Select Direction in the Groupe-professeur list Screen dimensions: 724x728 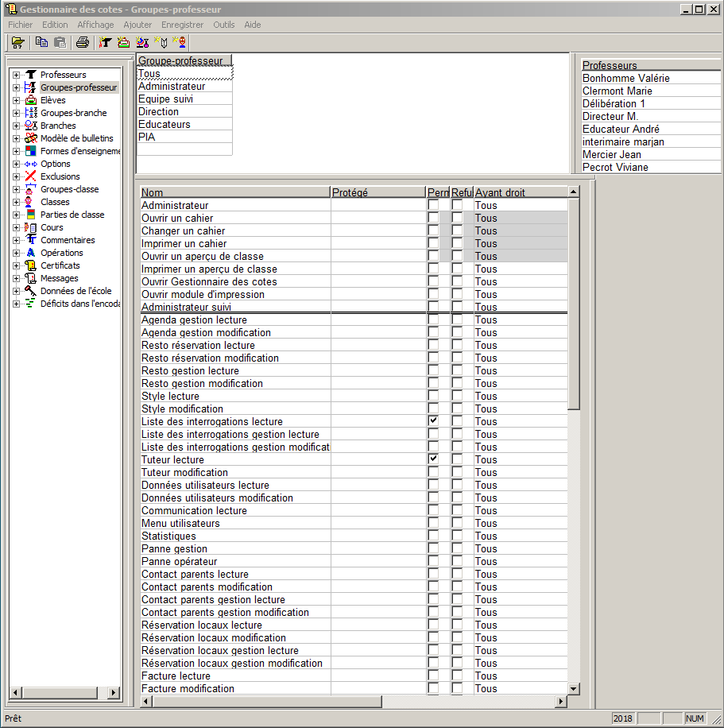pyautogui.click(x=158, y=111)
